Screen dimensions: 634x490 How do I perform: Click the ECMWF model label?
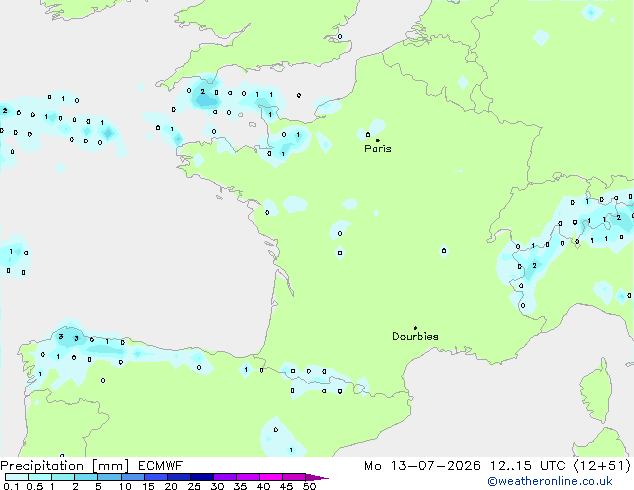(x=161, y=466)
